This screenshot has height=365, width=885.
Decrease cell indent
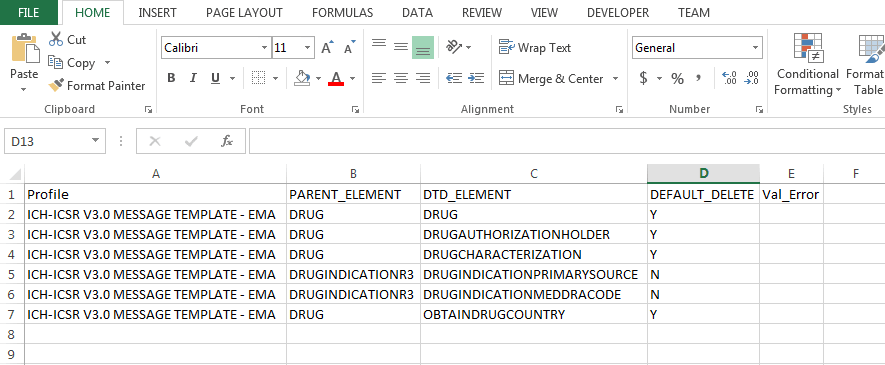(x=454, y=78)
